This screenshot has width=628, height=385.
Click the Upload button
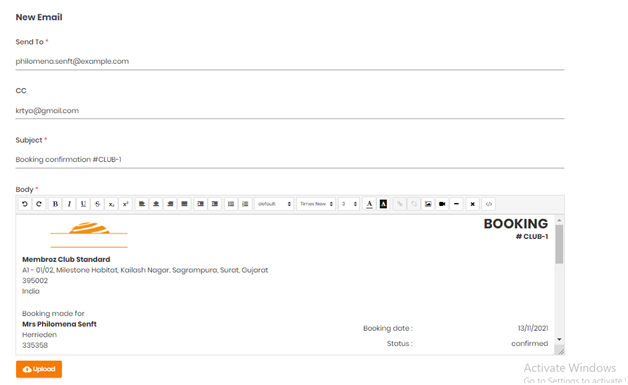tap(39, 369)
